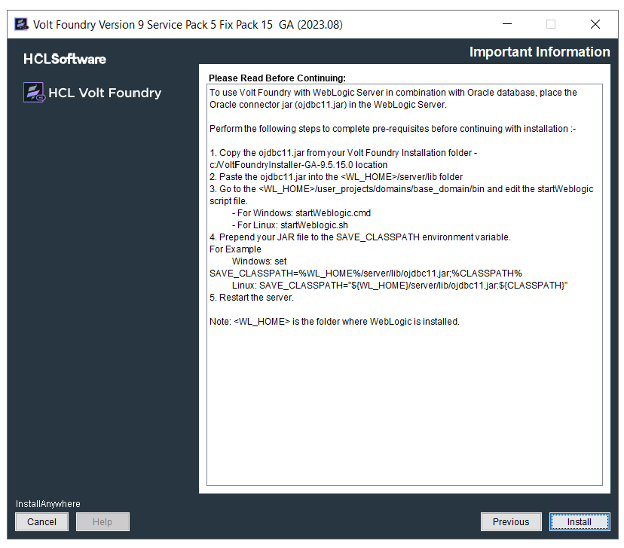Click step 4 'Prepend your JAR file' line
Image resolution: width=624 pixels, height=548 pixels.
[x=360, y=237]
